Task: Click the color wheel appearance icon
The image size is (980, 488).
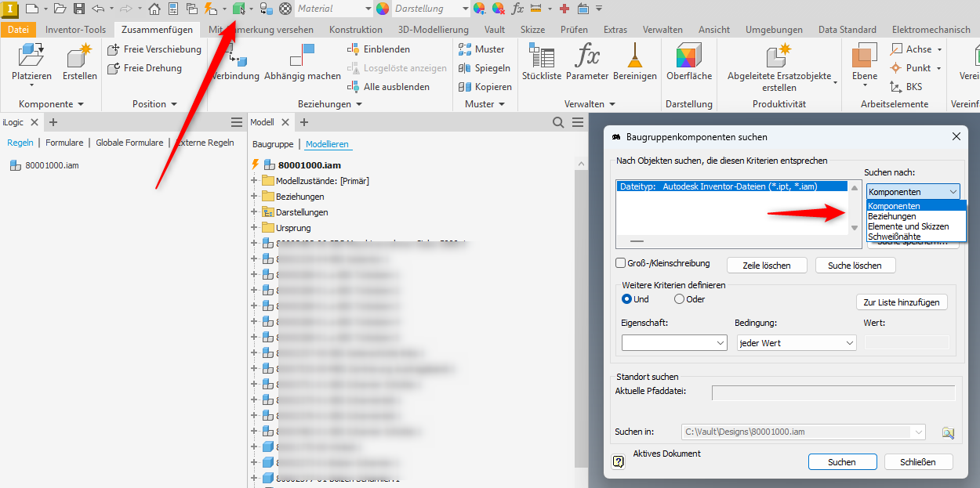Action: pos(383,9)
